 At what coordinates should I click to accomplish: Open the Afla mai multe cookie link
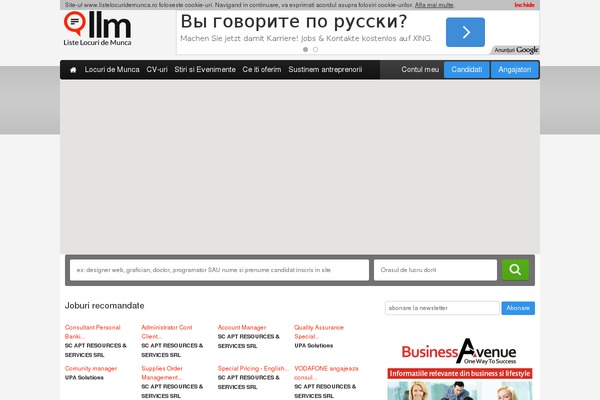pyautogui.click(x=434, y=5)
